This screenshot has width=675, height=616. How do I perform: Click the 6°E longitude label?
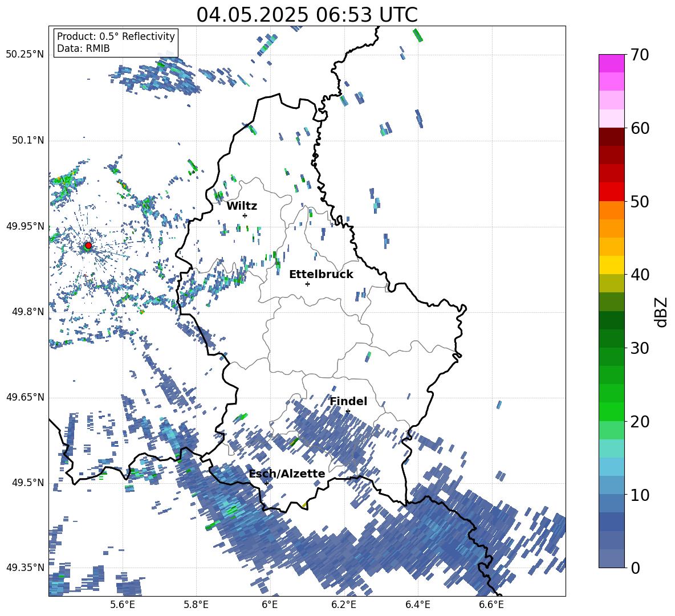(270, 605)
